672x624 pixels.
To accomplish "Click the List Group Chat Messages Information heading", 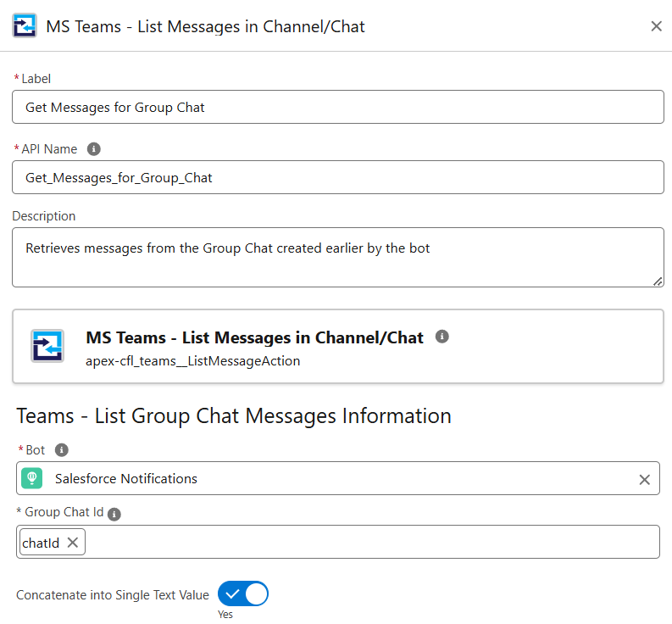I will tap(234, 416).
